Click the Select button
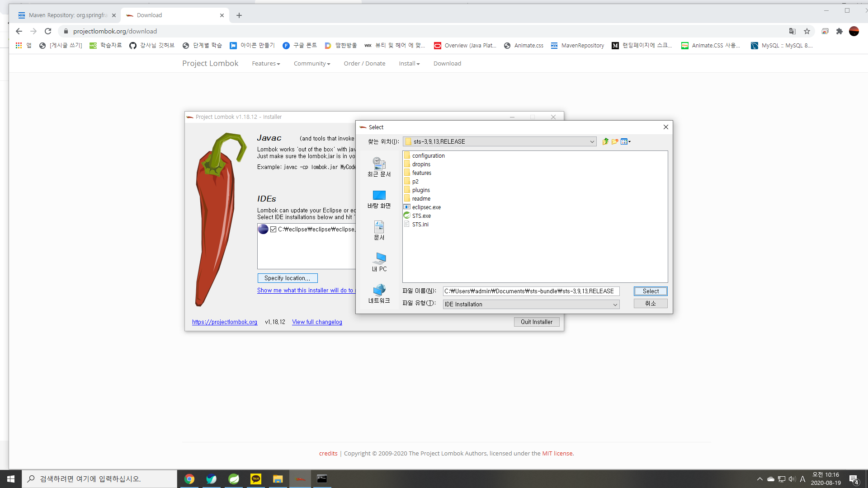Image resolution: width=868 pixels, height=488 pixels. (x=651, y=291)
